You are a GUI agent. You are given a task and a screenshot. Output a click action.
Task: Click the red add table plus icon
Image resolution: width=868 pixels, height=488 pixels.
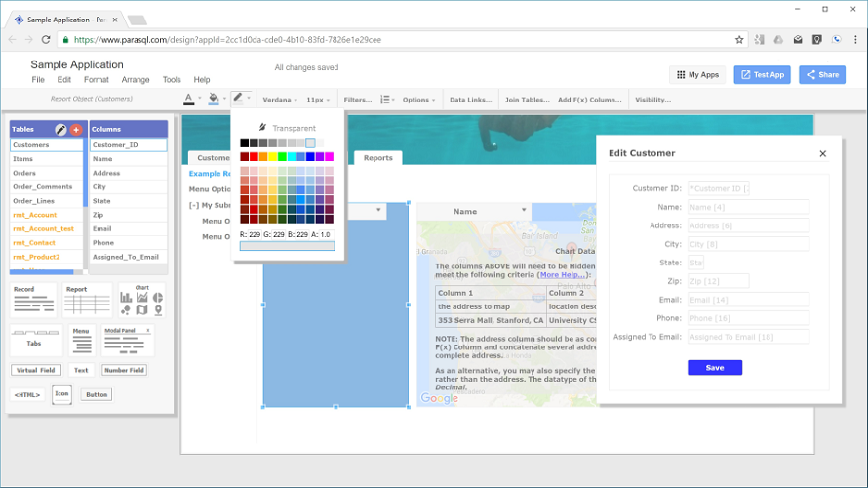(x=76, y=129)
